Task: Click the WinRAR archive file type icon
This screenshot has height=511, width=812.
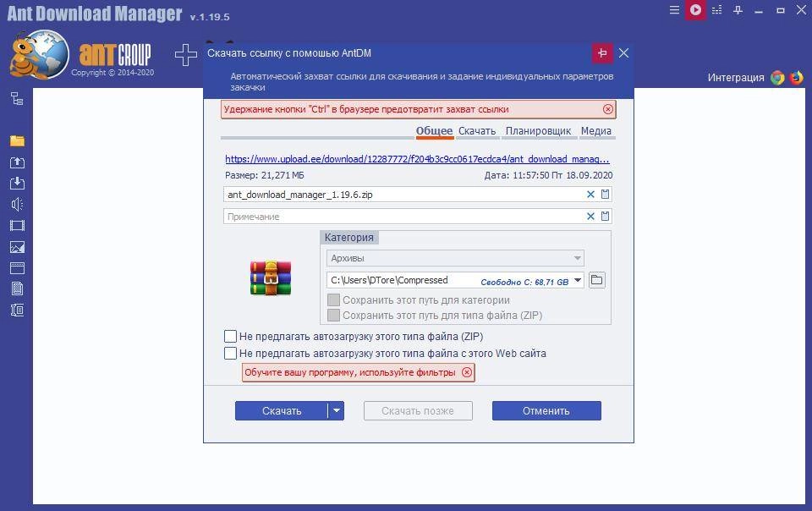Action: pos(271,278)
